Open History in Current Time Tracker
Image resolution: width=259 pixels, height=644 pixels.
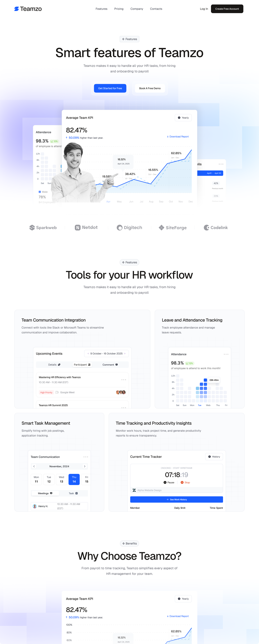point(214,457)
